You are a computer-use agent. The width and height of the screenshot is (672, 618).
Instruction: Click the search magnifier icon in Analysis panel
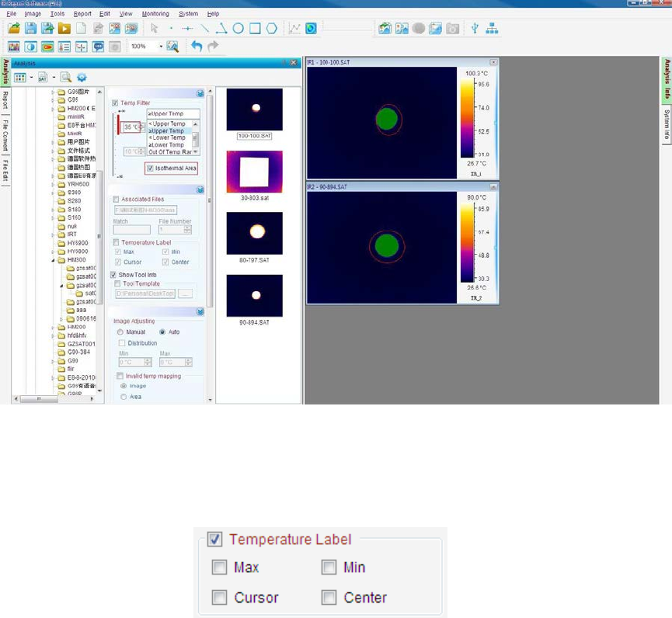click(65, 78)
